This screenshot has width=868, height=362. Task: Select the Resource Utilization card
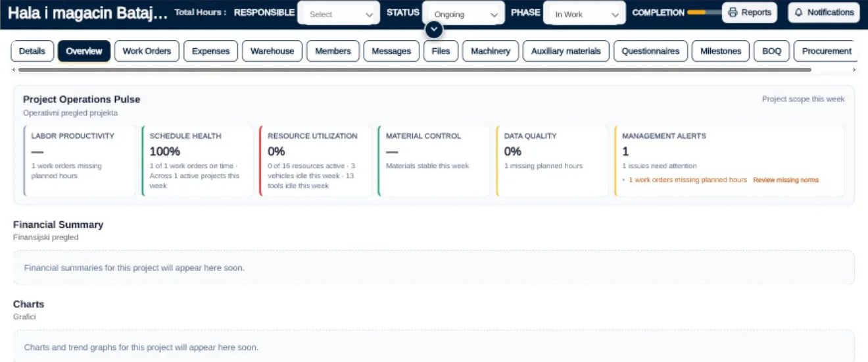coord(316,161)
